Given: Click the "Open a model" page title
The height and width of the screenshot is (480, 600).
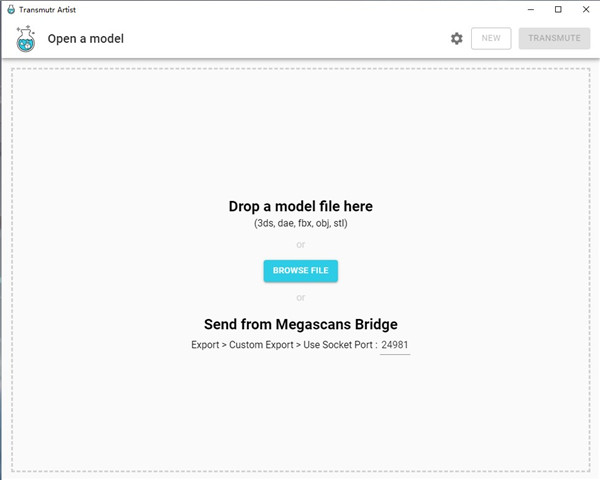Looking at the screenshot, I should click(x=86, y=39).
